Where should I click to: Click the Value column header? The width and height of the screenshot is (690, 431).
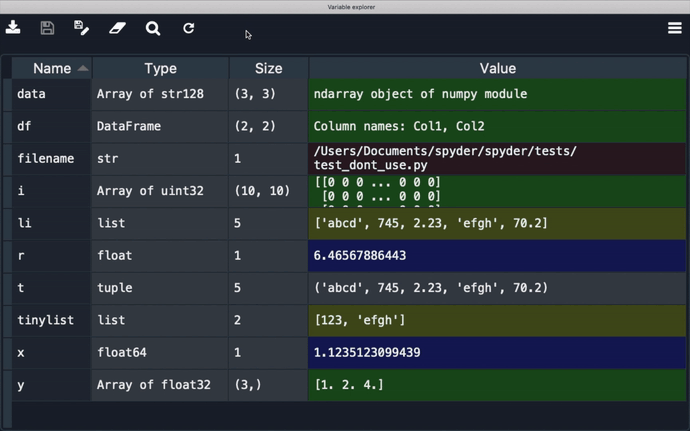(x=497, y=69)
